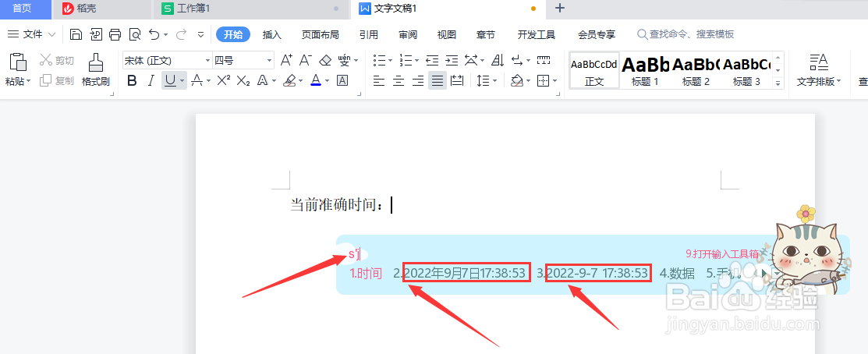Increase font size with A+ icon
868x354 pixels.
(286, 60)
